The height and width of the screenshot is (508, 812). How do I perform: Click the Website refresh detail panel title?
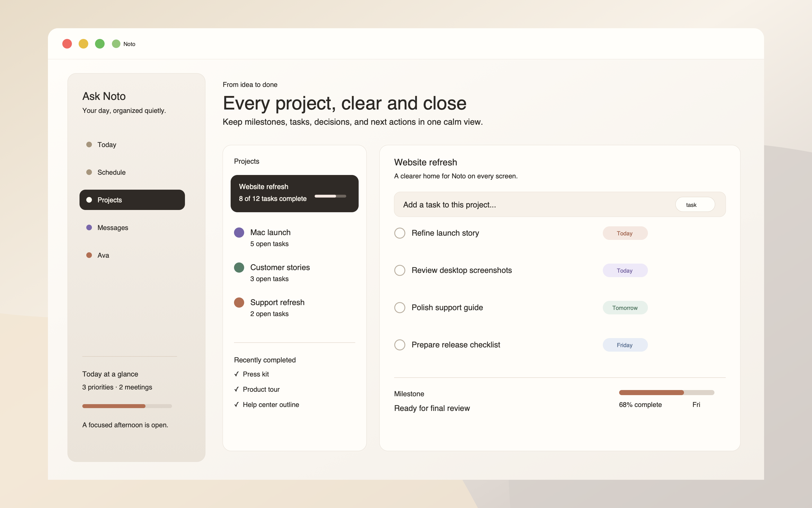tap(425, 162)
